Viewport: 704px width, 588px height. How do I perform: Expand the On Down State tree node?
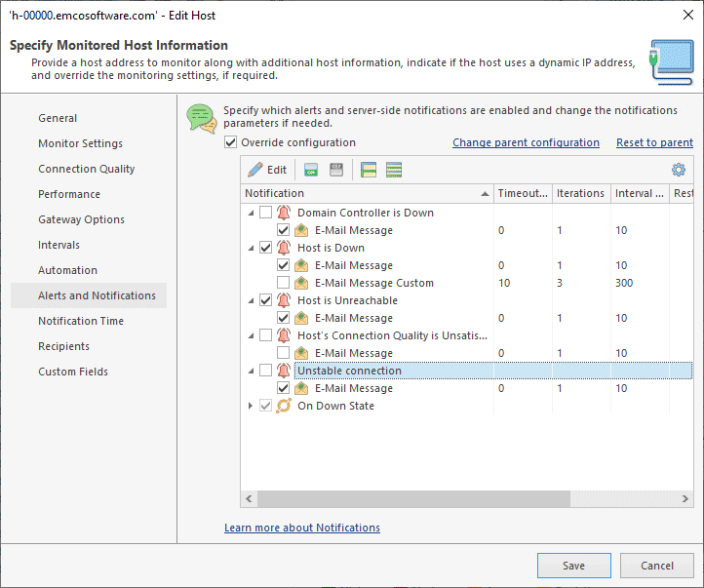tap(251, 406)
